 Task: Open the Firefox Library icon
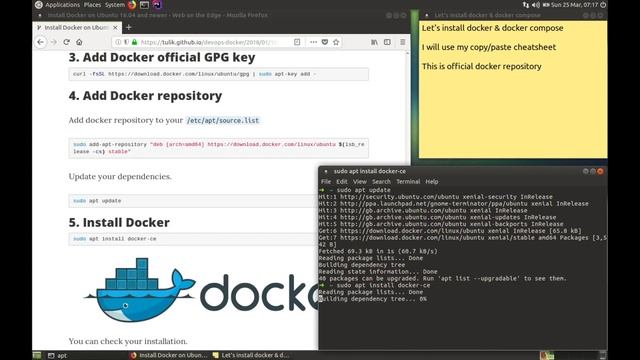click(x=374, y=42)
